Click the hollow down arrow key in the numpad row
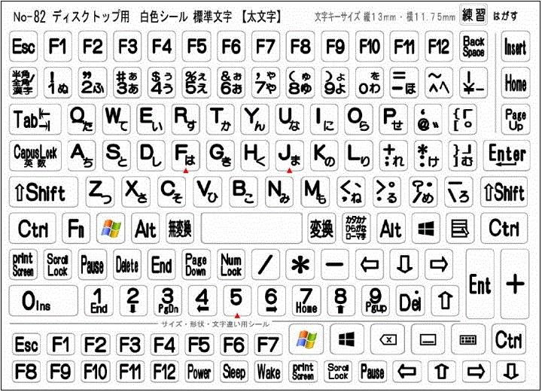The width and height of the screenshot is (542, 392). pos(404,265)
